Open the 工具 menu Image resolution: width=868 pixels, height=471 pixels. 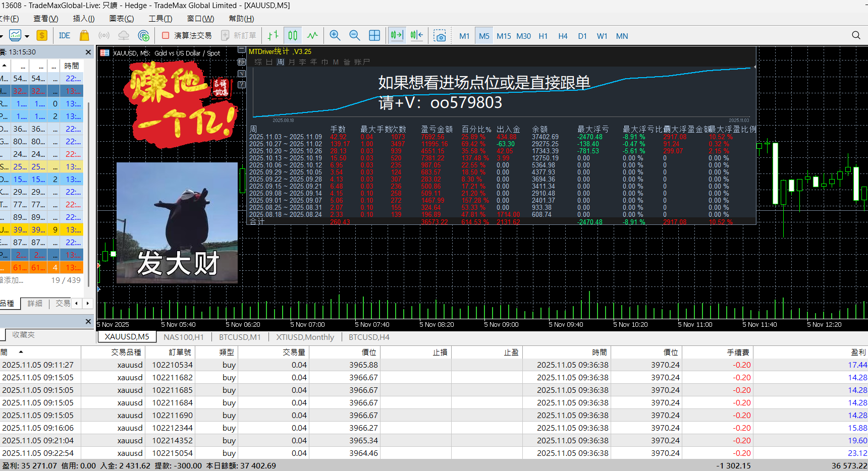point(160,19)
